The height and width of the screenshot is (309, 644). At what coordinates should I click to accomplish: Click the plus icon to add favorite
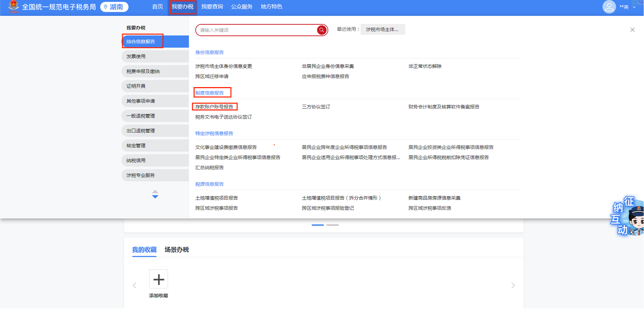pos(158,280)
